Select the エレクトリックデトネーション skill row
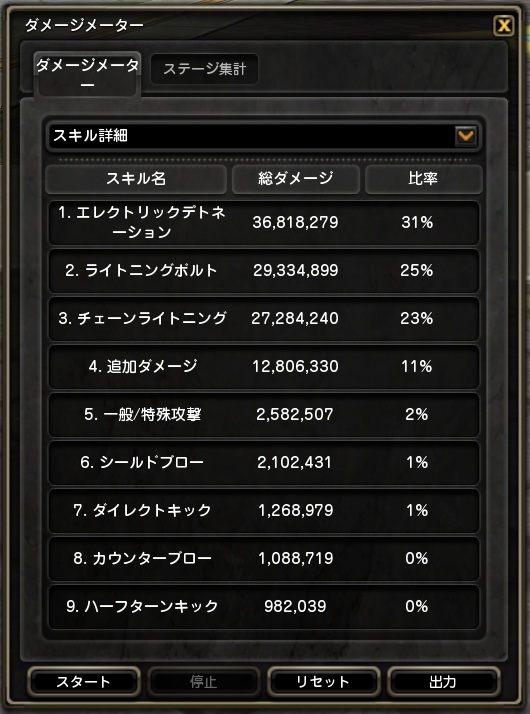The image size is (530, 714). pyautogui.click(x=264, y=223)
